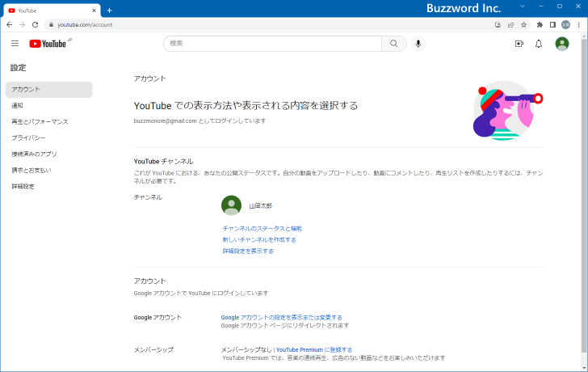The image size is (588, 372).
Task: Click the 新しいチャンネルを作成する link
Action: tap(259, 240)
